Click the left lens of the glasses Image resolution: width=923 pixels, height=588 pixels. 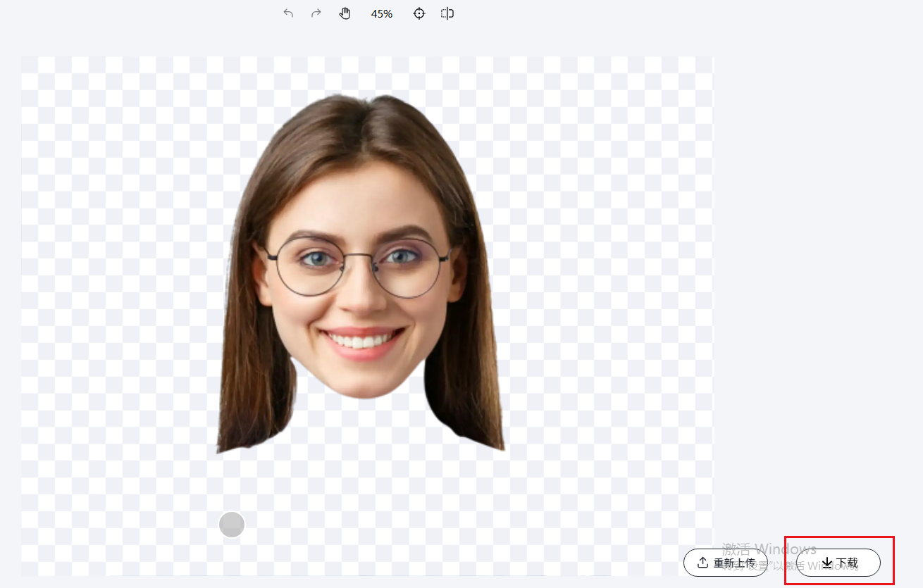309,266
